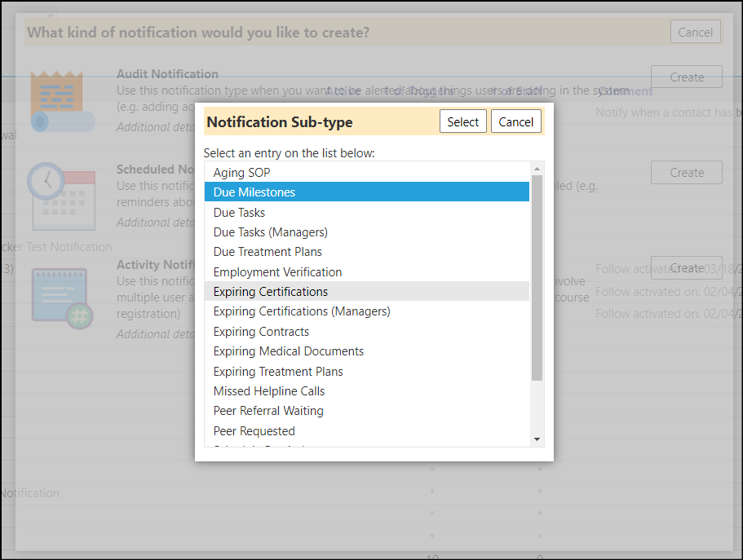Choose the Due Milestones entry
This screenshot has width=743, height=560.
click(367, 192)
